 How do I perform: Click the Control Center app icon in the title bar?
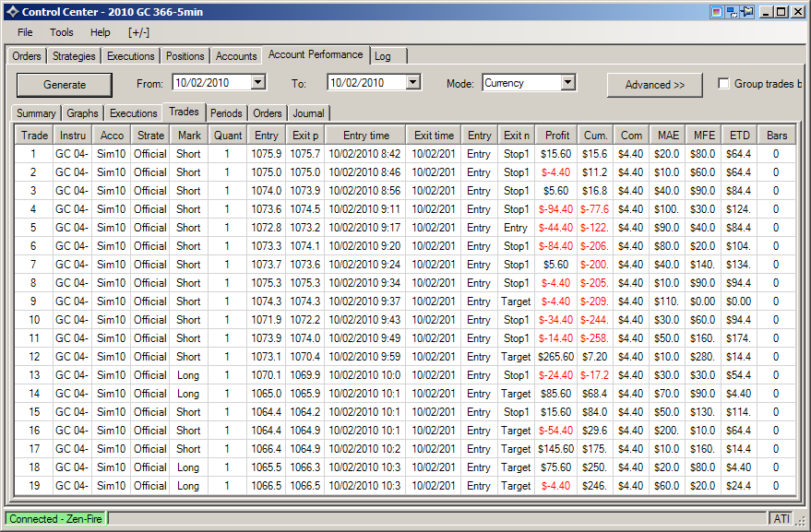click(x=12, y=11)
